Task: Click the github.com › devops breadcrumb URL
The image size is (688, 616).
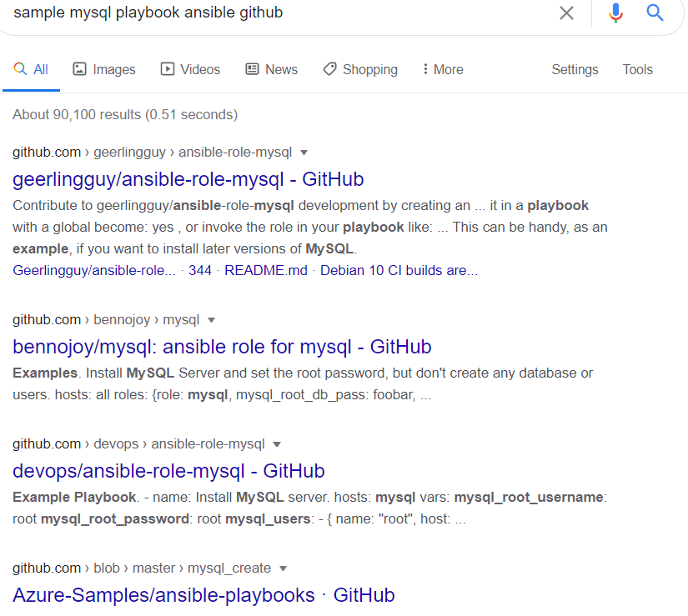Action: click(138, 443)
